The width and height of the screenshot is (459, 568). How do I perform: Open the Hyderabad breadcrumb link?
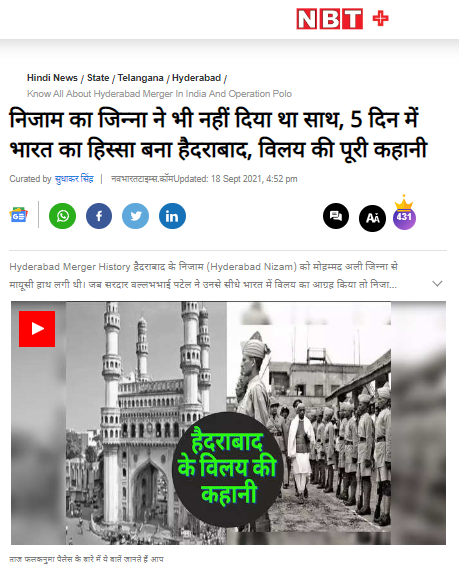click(196, 78)
